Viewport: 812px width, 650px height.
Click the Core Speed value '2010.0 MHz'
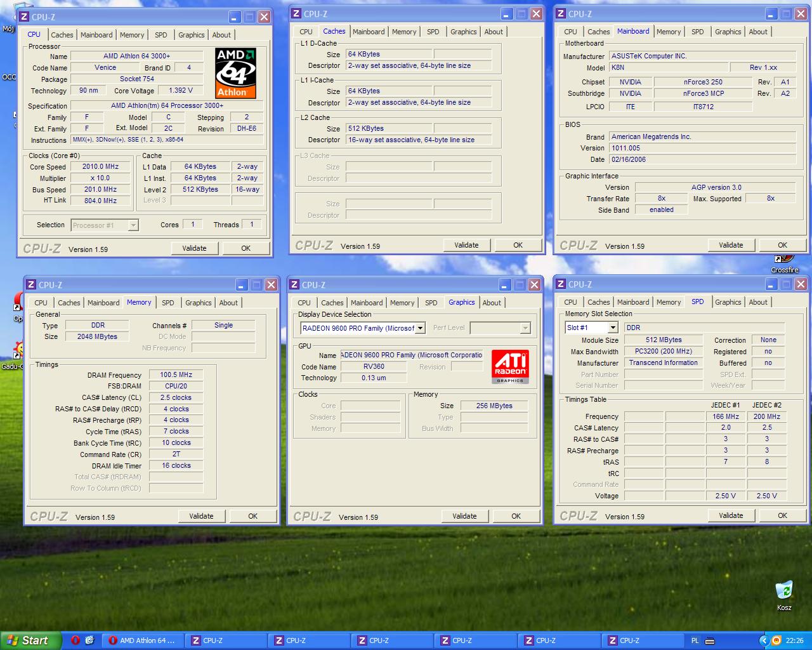click(100, 166)
